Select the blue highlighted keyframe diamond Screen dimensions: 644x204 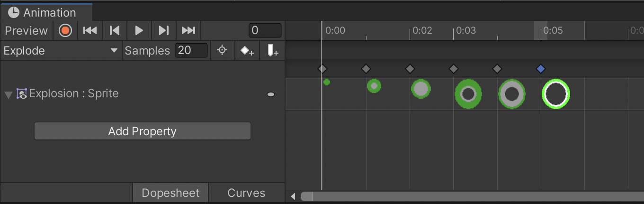click(x=541, y=69)
